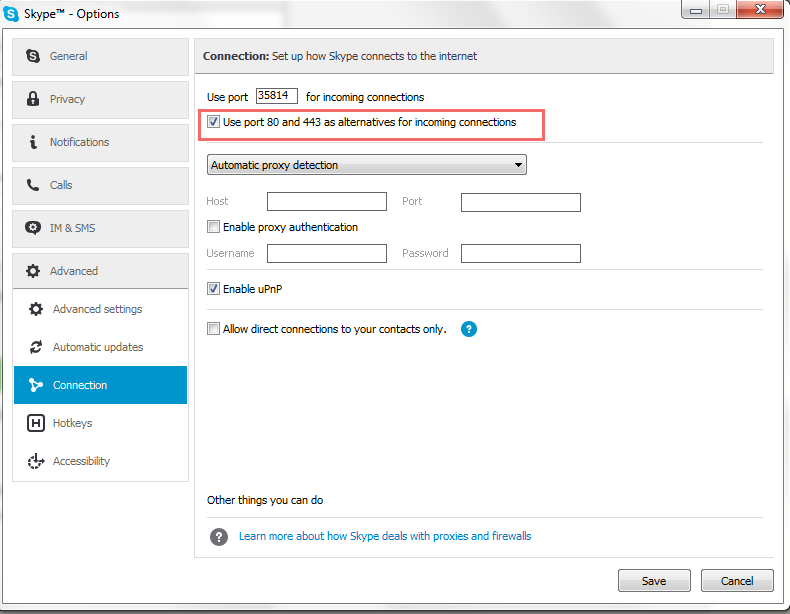Open Automatic proxy detection dropdown
Screen dimensions: 790x614
click(x=366, y=165)
